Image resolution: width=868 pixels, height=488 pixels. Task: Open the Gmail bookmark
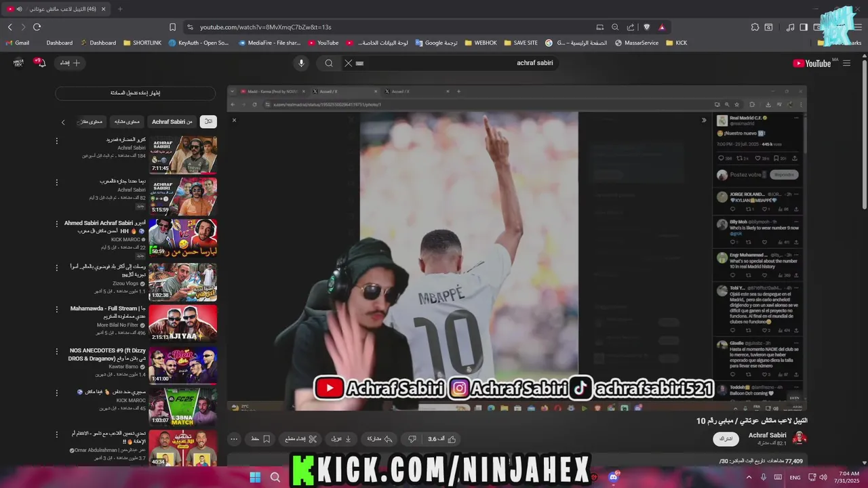click(18, 43)
